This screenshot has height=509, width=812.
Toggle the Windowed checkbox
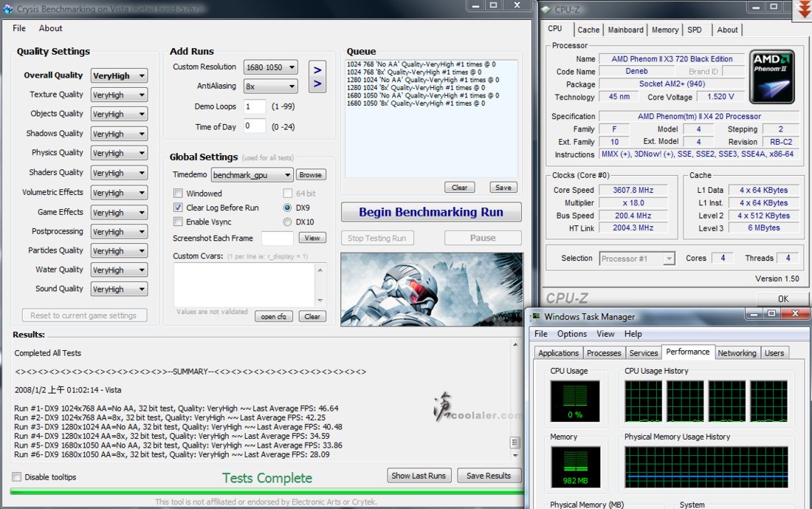point(178,194)
